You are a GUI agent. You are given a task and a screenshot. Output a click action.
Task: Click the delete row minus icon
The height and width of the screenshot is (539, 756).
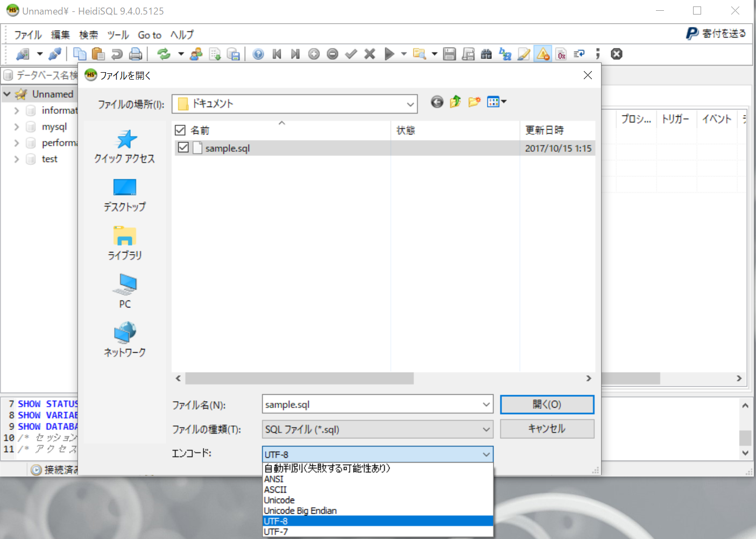(333, 54)
